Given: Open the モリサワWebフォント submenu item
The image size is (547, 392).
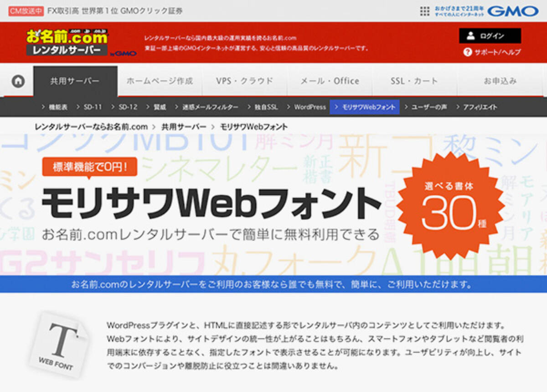Looking at the screenshot, I should point(365,108).
